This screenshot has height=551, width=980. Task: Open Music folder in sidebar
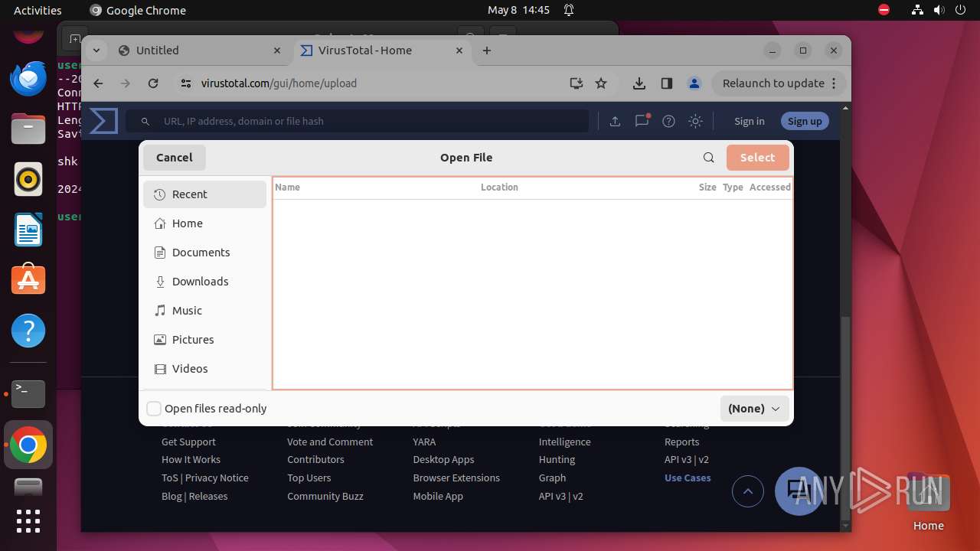point(204,311)
